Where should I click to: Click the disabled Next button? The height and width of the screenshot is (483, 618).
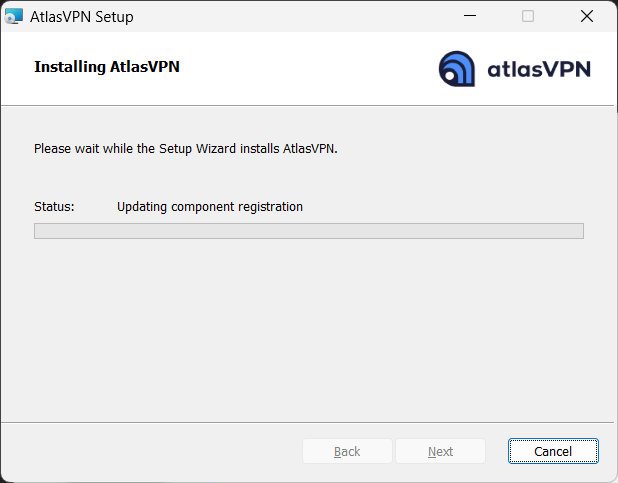(x=440, y=451)
